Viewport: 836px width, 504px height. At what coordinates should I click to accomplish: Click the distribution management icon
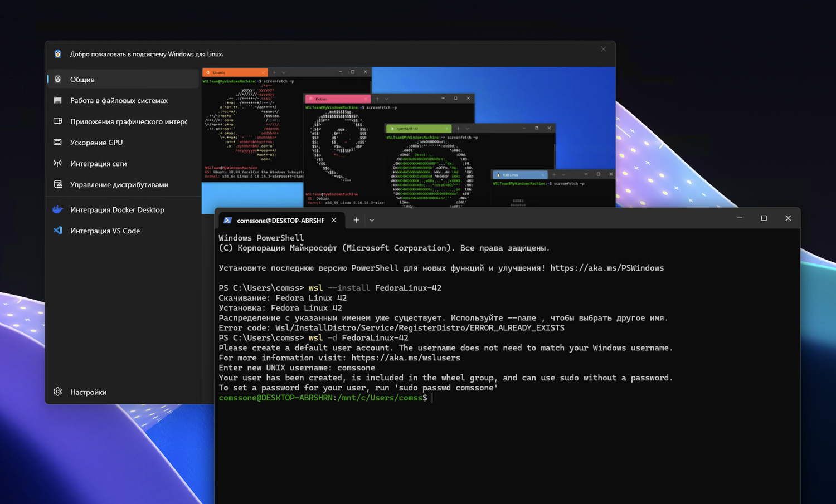pos(57,184)
